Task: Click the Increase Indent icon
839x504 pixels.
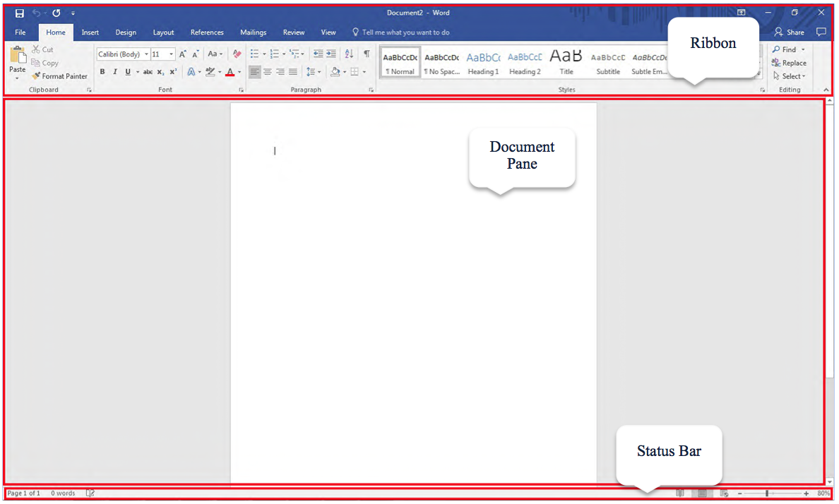Action: click(x=331, y=54)
